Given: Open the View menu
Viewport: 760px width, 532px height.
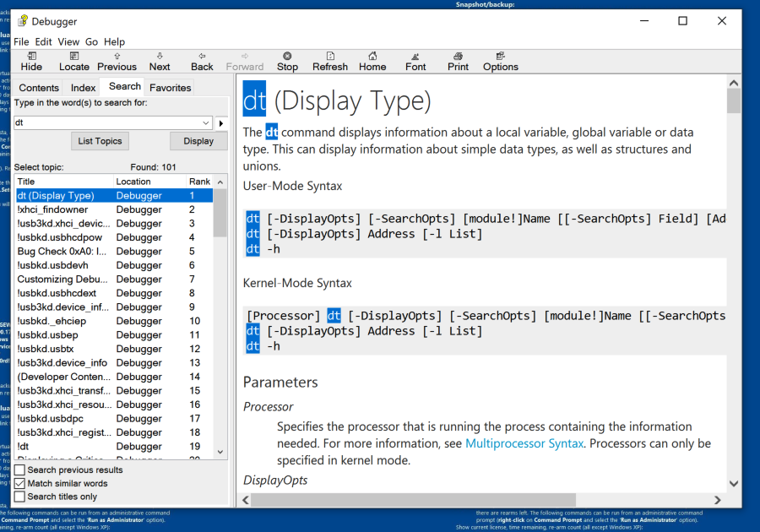Looking at the screenshot, I should click(x=68, y=41).
